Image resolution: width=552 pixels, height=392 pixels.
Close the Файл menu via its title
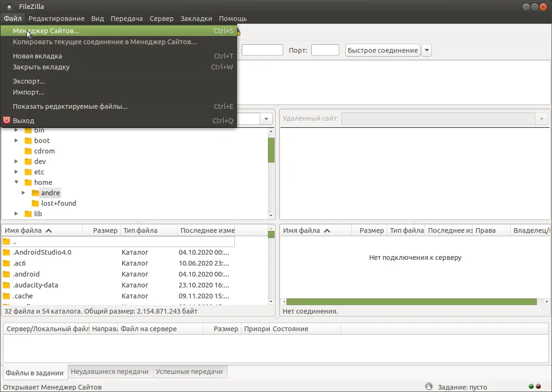pyautogui.click(x=13, y=19)
